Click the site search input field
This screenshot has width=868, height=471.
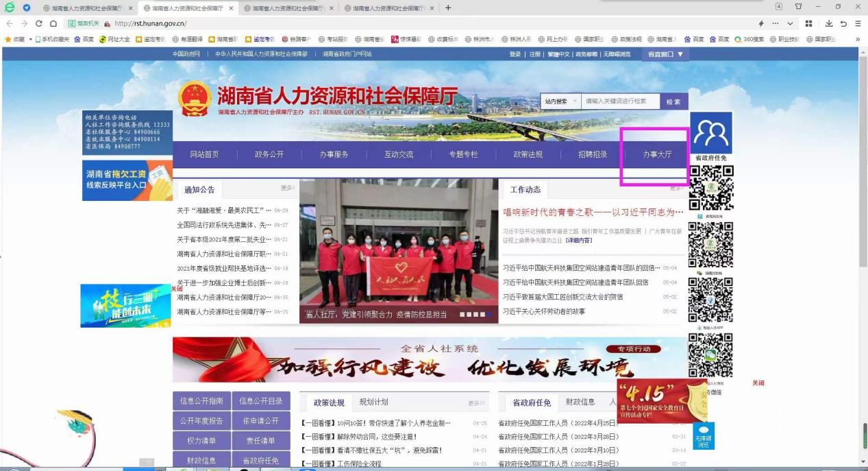pos(617,101)
